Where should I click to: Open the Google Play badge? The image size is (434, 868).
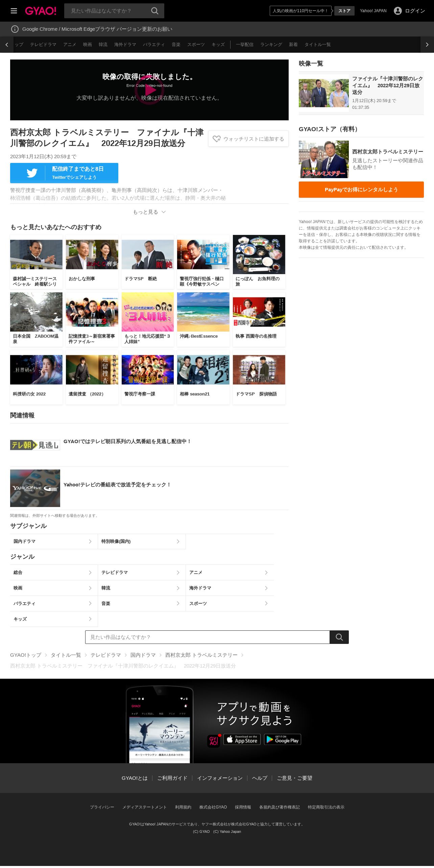283,740
